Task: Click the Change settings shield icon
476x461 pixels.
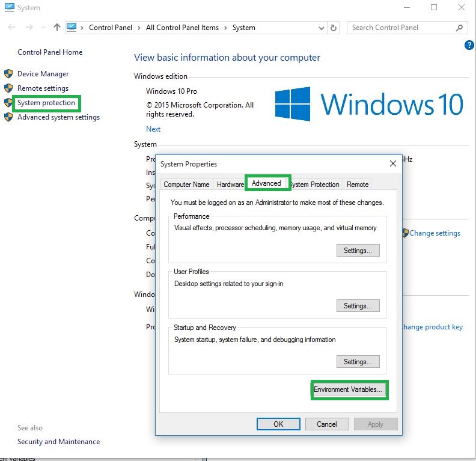Action: 405,233
